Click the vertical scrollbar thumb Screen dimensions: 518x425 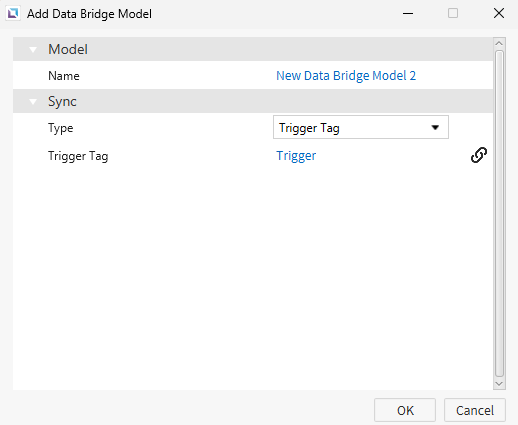click(499, 213)
